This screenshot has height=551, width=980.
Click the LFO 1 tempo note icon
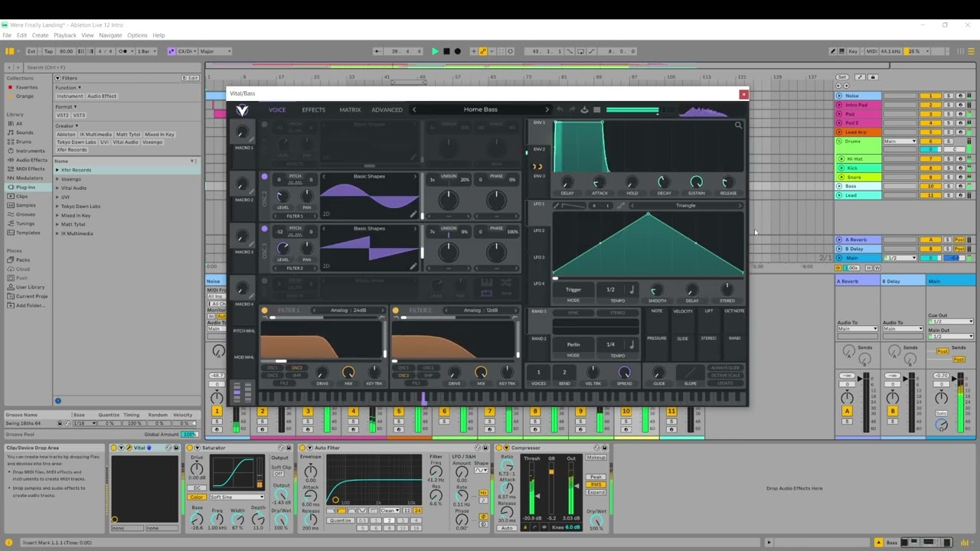tap(632, 290)
